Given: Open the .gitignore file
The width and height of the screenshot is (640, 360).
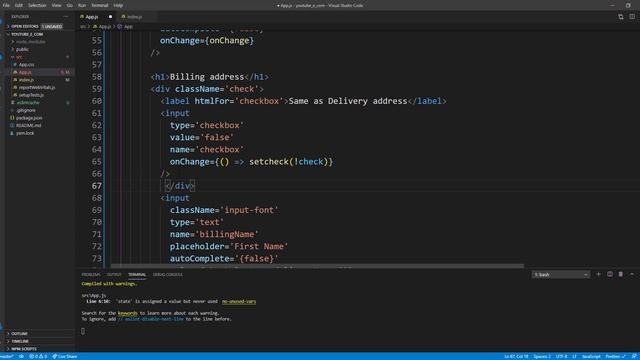Looking at the screenshot, I should coord(26,110).
